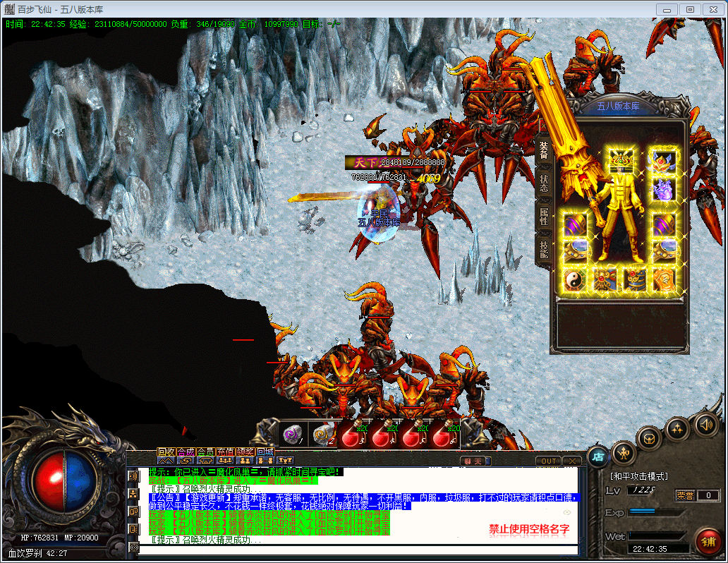Viewport: 728px width, 563px height.
Task: Select the orange talisman slot
Action: click(664, 280)
